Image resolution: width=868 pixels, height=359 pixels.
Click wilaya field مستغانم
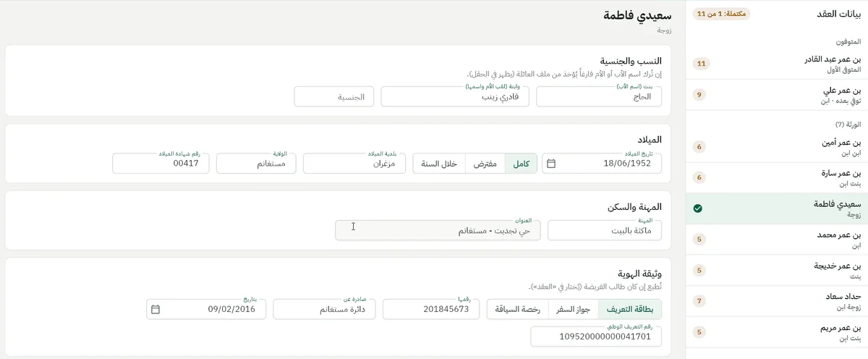256,164
